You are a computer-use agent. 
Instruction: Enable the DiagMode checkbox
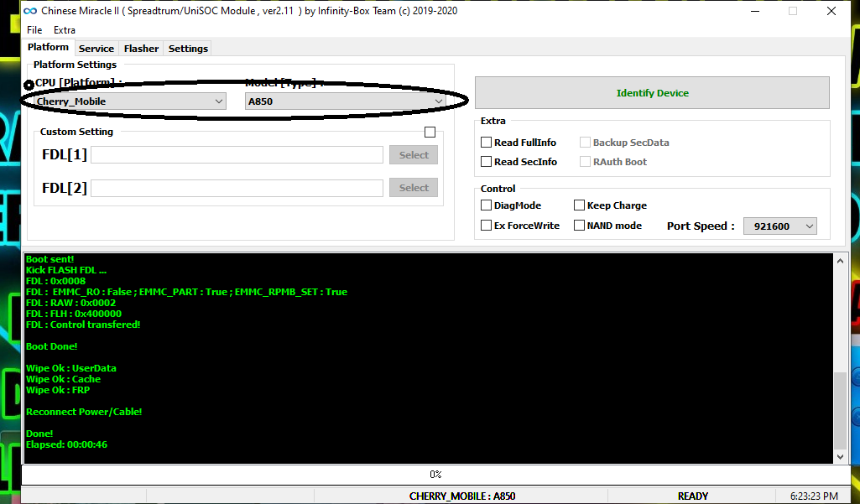tap(486, 205)
